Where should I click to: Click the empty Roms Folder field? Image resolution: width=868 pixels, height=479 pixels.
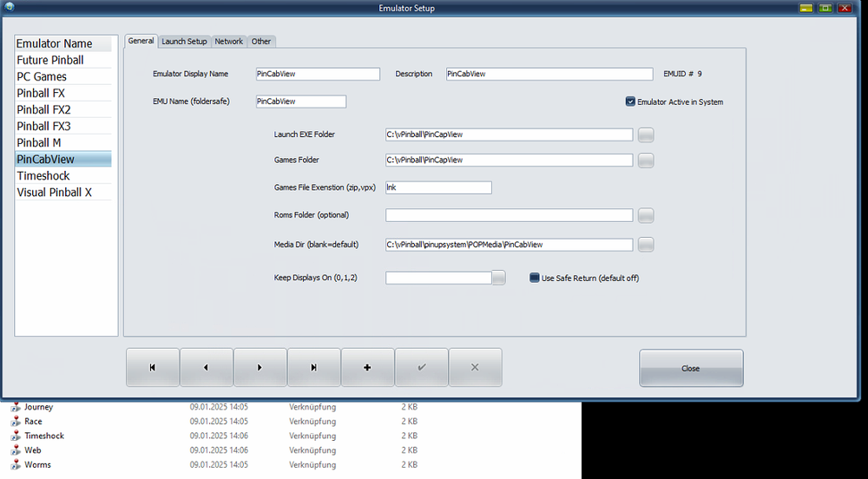coord(510,215)
